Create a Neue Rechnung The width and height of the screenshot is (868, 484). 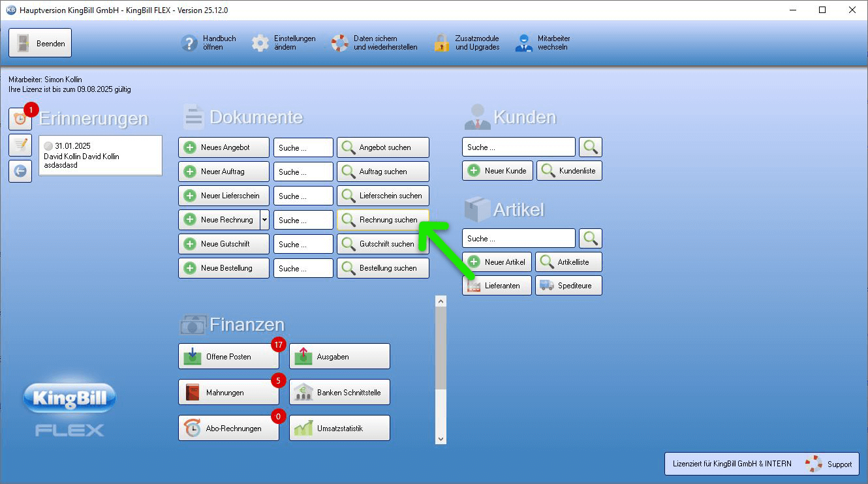tap(219, 220)
